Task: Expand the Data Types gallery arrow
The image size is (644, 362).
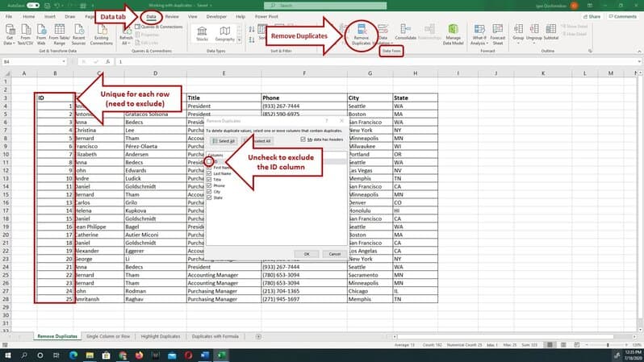Action: [240, 40]
